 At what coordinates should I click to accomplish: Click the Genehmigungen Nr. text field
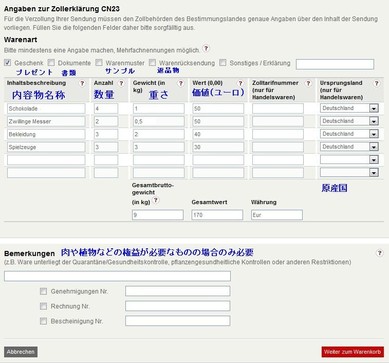[178, 291]
